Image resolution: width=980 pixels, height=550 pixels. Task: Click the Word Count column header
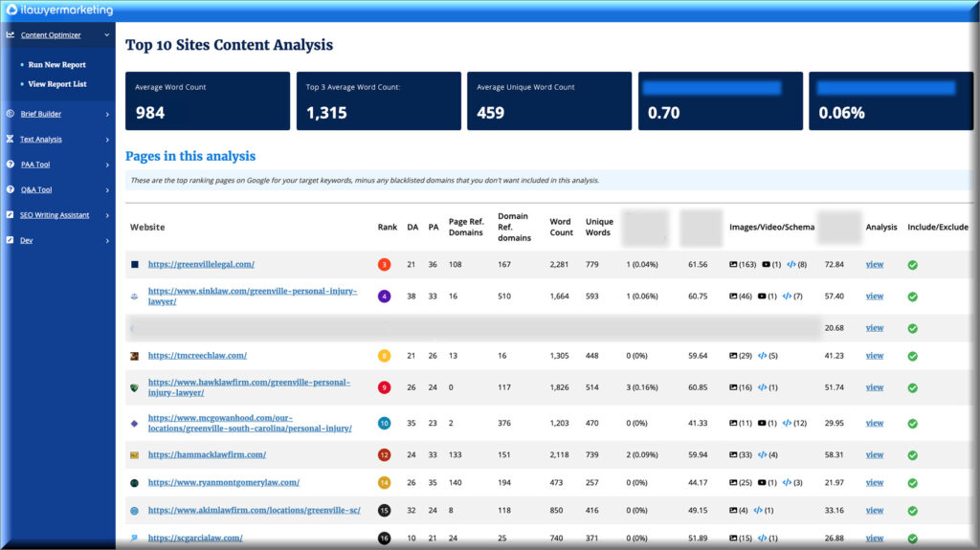point(561,227)
